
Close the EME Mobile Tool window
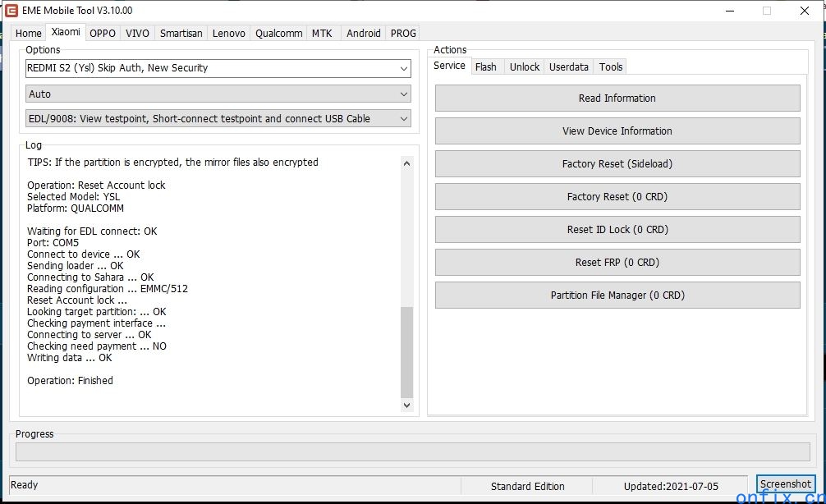pyautogui.click(x=805, y=11)
